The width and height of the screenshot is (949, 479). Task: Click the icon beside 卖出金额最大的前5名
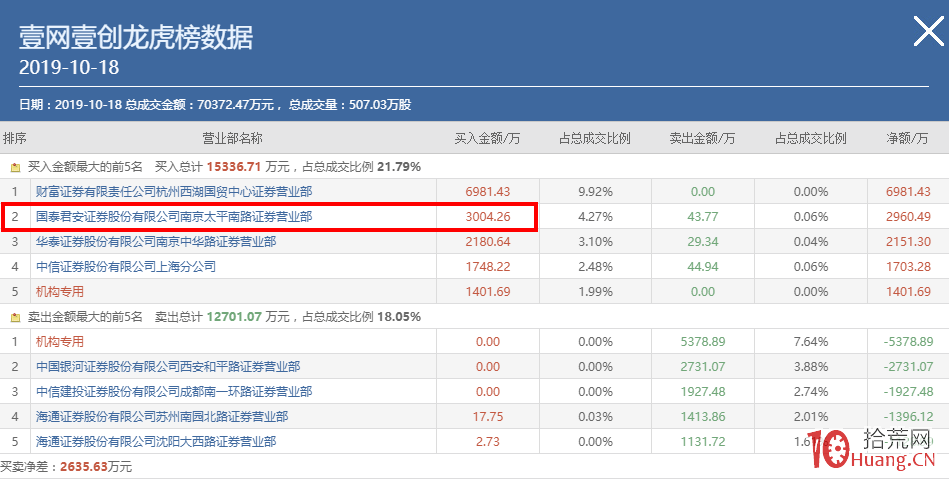coord(15,317)
